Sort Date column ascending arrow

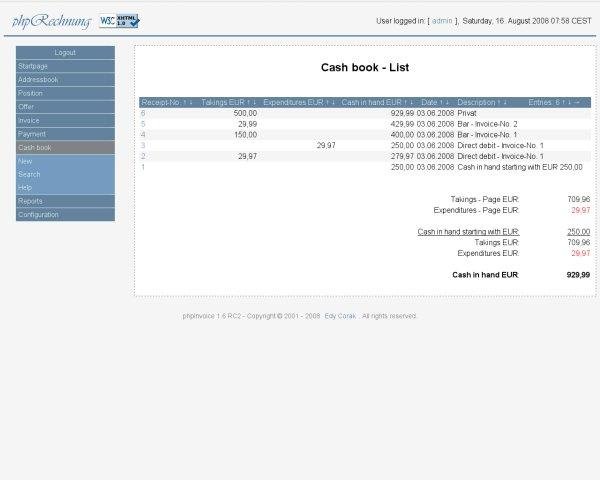(442, 102)
